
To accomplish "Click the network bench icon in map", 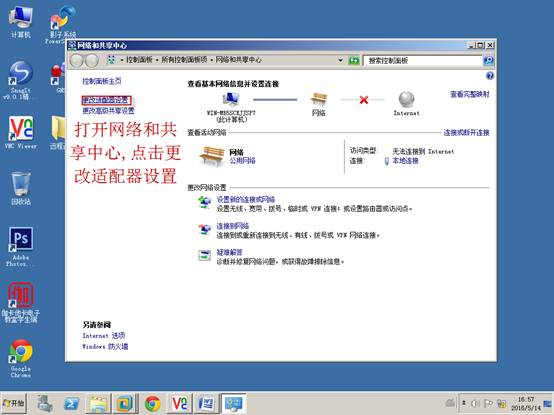I will click(319, 99).
